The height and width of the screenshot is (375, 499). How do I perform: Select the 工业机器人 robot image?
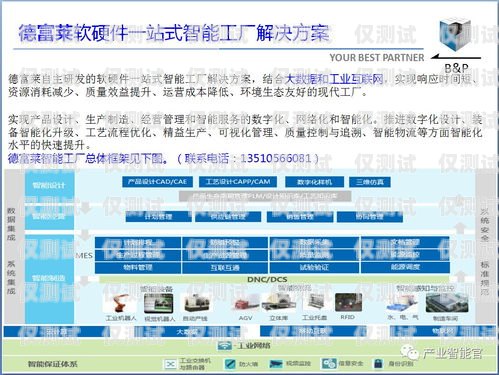[x=120, y=303]
